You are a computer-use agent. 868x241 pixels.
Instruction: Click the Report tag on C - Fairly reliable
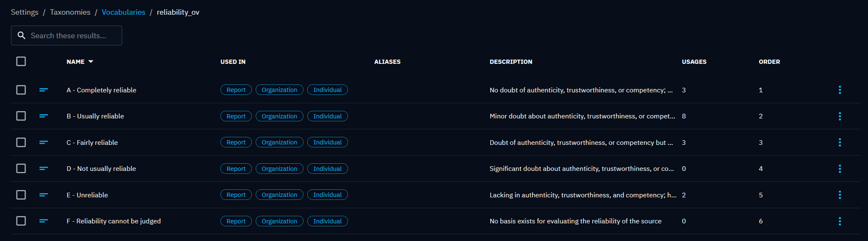click(x=236, y=142)
